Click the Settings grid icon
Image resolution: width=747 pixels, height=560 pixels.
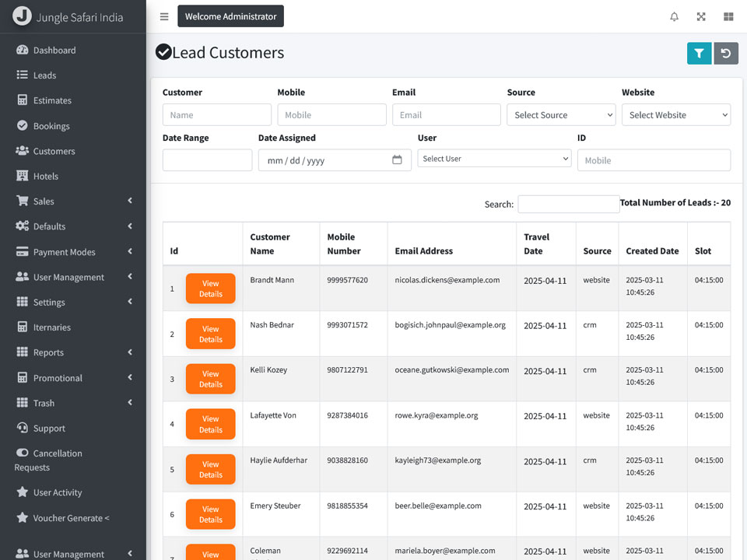[x=22, y=302]
